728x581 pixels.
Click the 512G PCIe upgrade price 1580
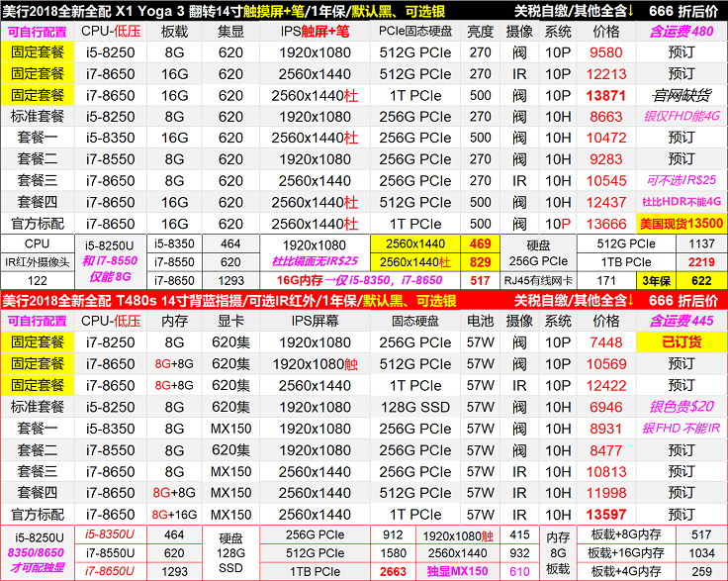393,553
